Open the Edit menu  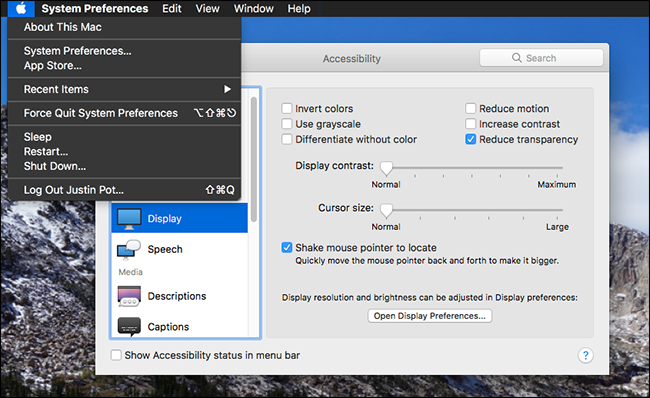pos(172,8)
